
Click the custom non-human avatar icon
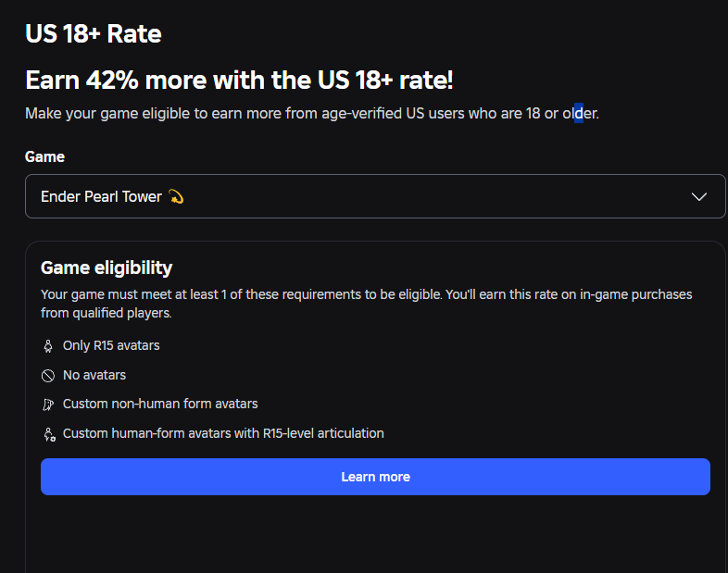pos(48,405)
